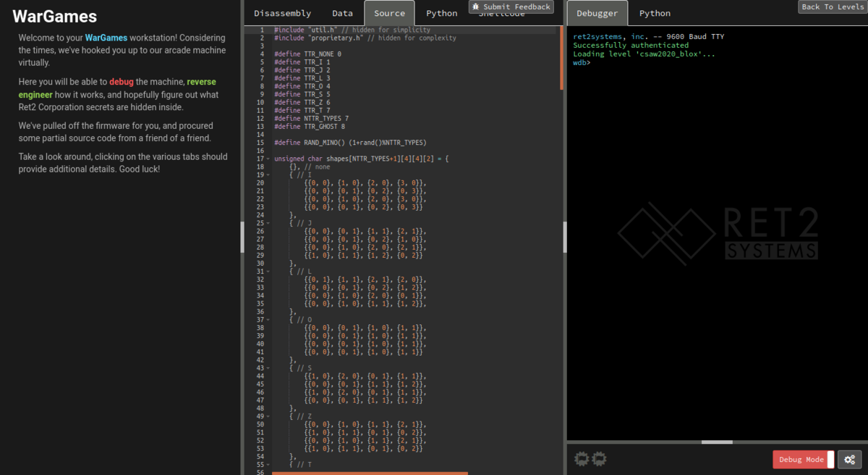Click the code pane vertical scrollbar thumb

[x=561, y=58]
